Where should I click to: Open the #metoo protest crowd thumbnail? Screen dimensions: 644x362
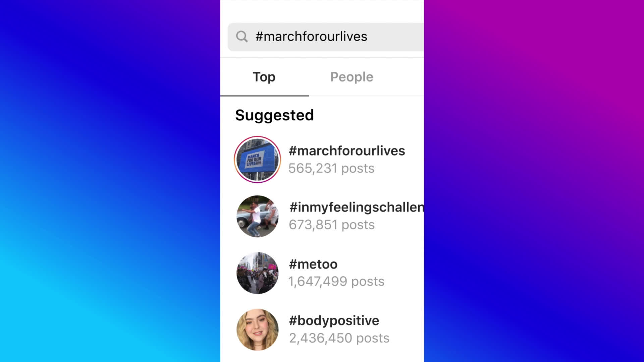257,273
